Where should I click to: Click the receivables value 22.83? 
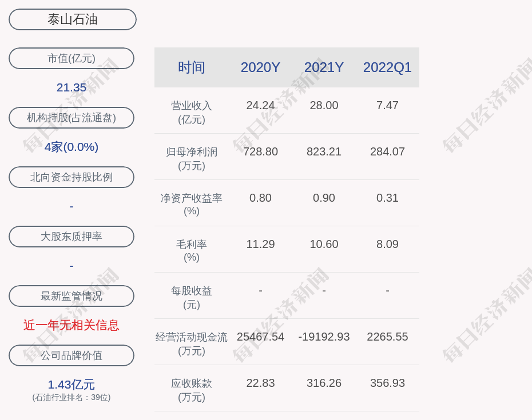click(x=261, y=383)
